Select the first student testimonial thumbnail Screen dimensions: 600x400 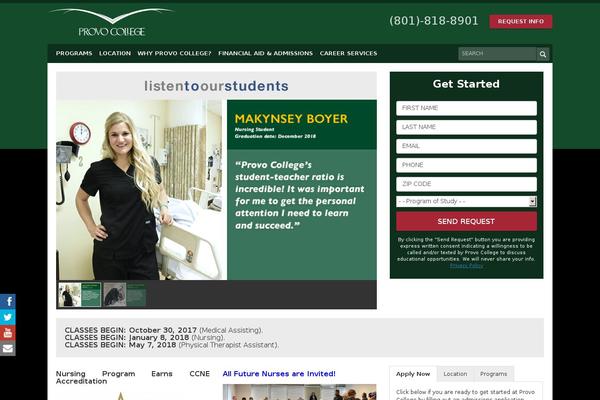click(x=80, y=294)
